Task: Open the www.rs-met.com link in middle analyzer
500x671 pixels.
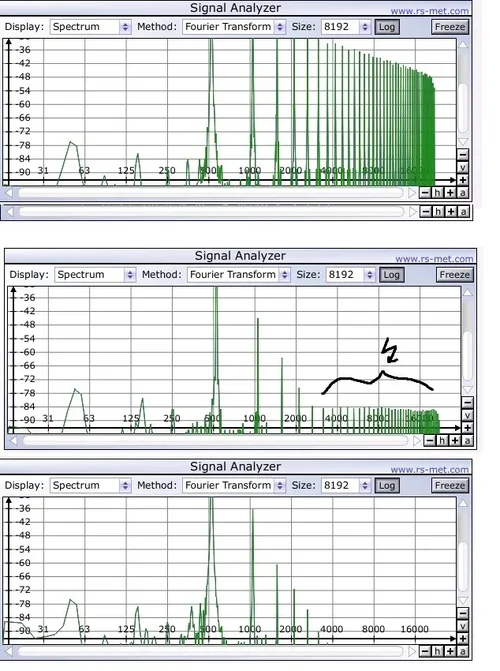Action: (434, 259)
